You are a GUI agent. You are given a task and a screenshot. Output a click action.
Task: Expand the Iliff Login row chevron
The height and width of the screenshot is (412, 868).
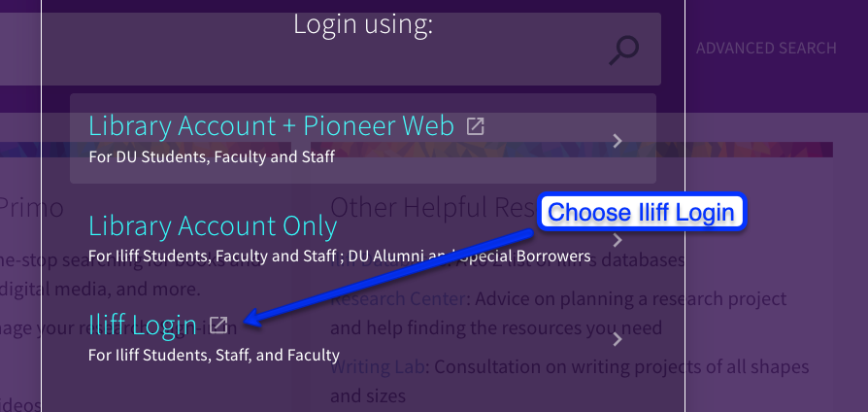pyautogui.click(x=618, y=339)
